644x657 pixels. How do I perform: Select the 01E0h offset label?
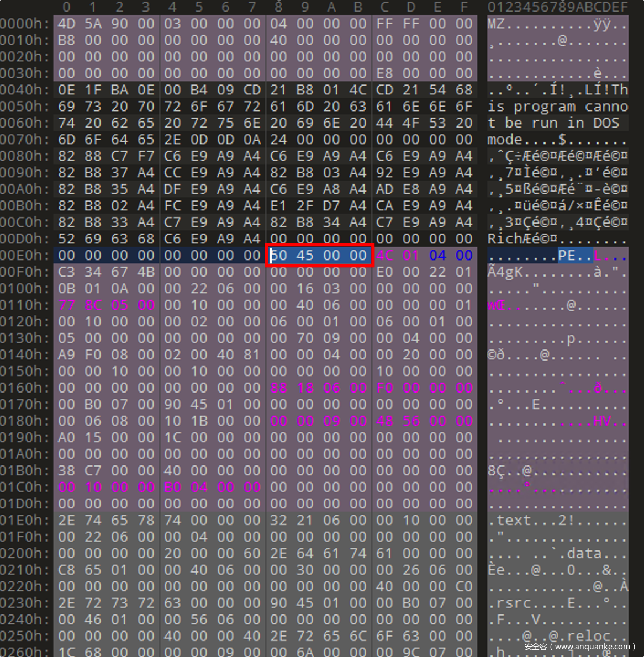point(25,521)
